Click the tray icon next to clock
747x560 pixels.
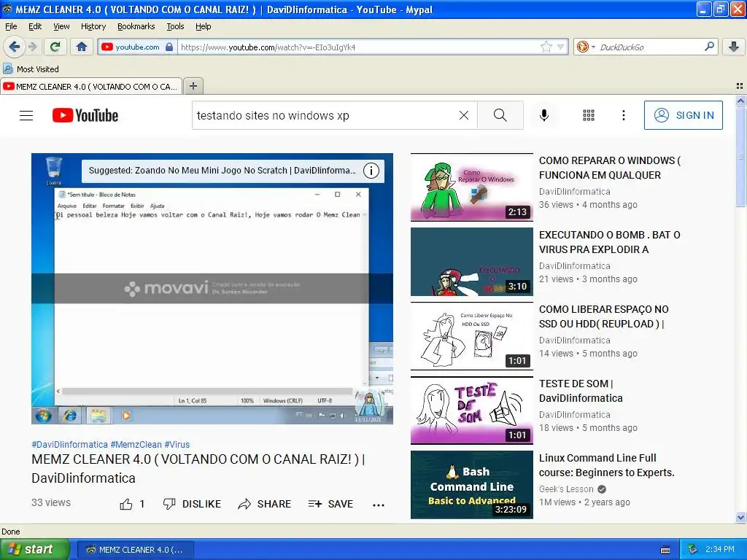pos(693,550)
